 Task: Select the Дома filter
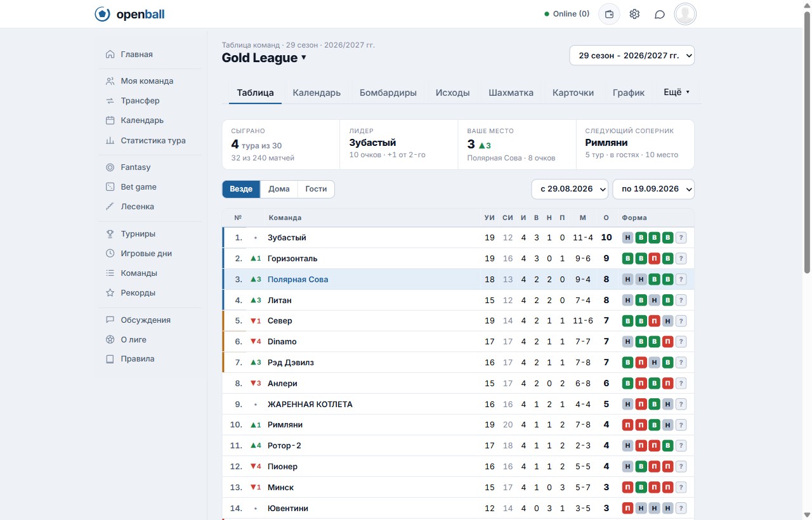pos(279,189)
